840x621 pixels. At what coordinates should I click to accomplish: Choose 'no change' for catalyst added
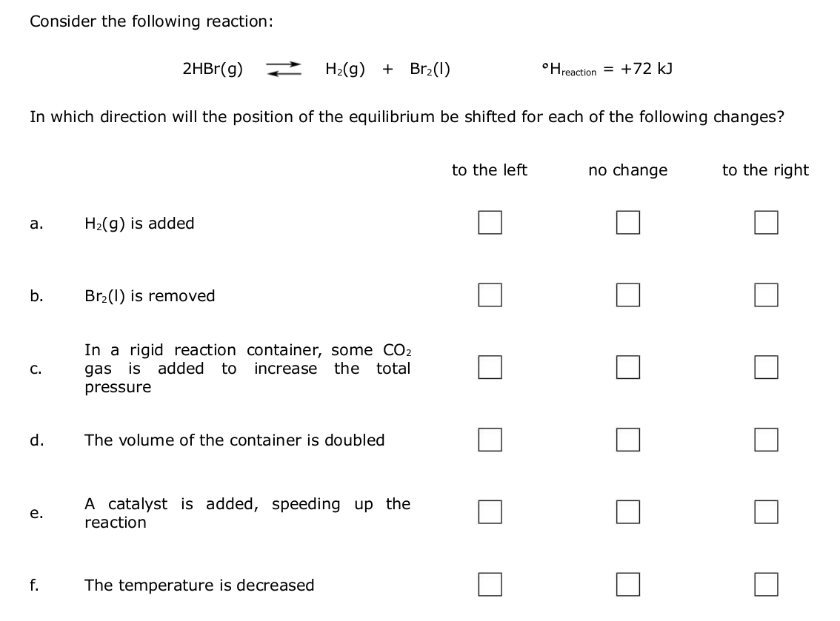tap(628, 511)
